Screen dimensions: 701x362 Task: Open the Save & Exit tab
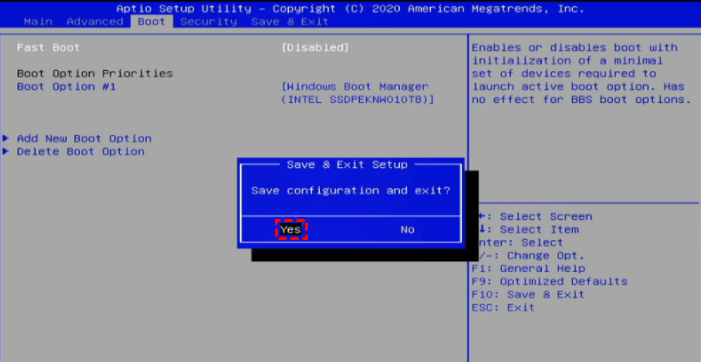(x=290, y=21)
